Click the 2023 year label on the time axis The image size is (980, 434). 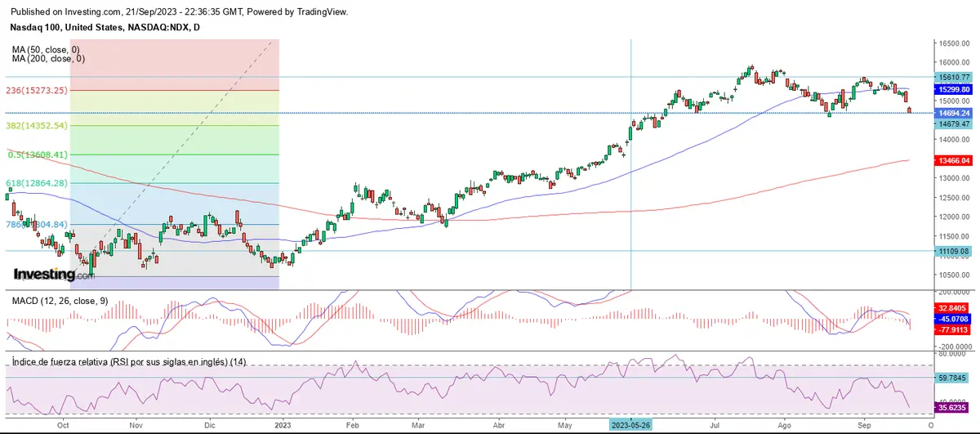coord(281,425)
